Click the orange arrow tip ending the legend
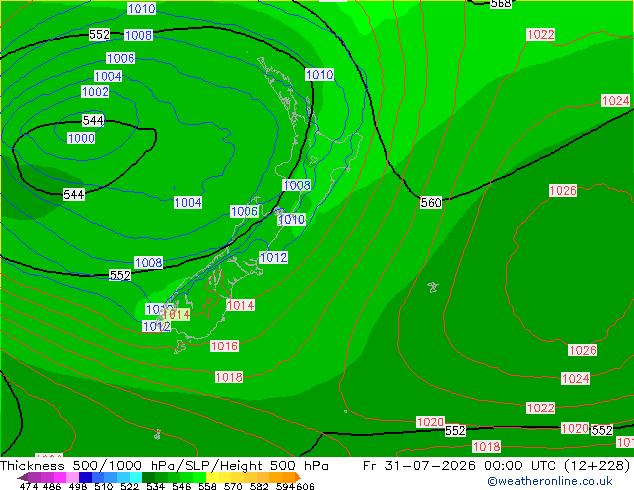 298,477
